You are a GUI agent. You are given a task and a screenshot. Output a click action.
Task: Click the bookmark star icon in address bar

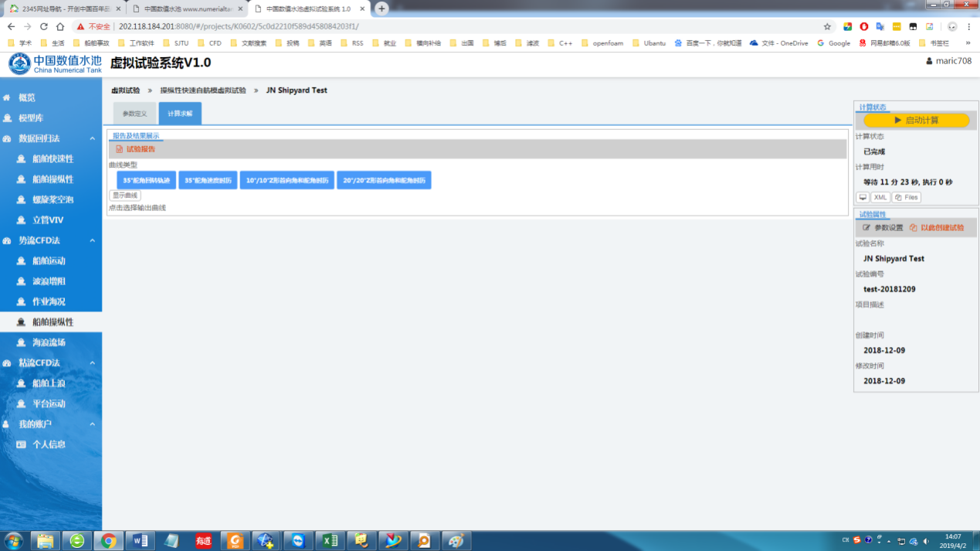click(827, 26)
